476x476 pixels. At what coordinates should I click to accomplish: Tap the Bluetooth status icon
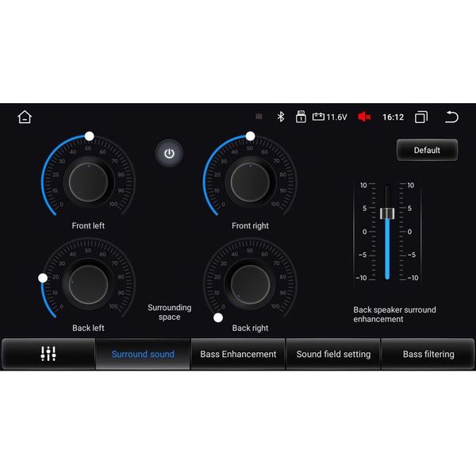[280, 117]
